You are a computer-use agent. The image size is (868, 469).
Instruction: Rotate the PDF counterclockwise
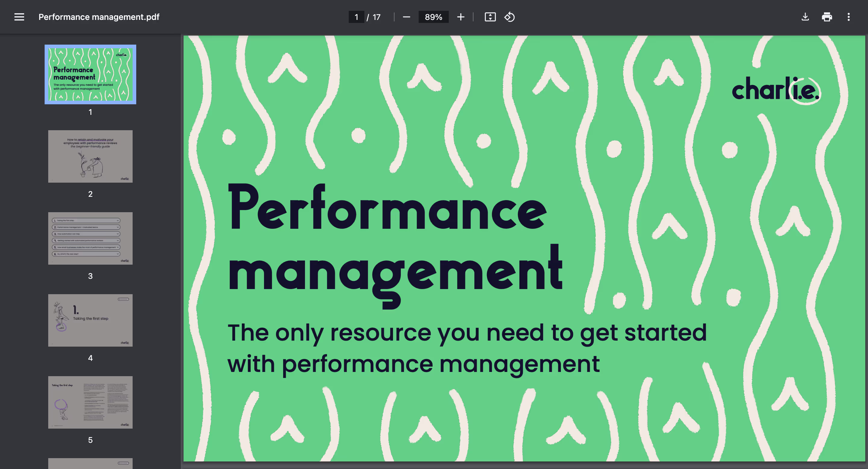coord(509,17)
